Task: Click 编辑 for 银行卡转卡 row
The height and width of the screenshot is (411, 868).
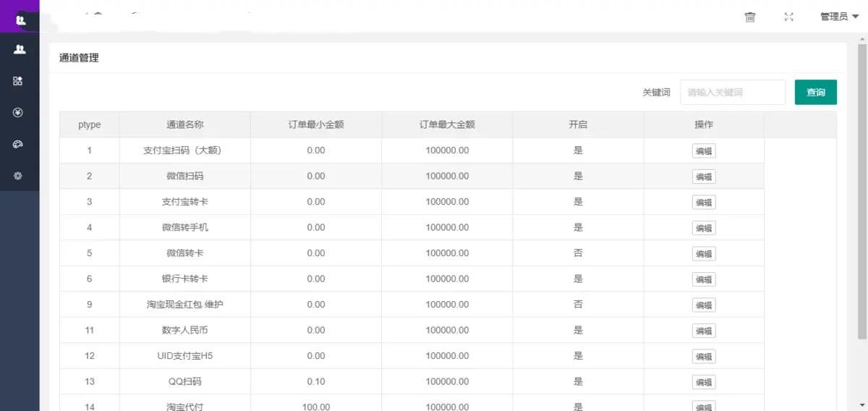Action: [704, 279]
